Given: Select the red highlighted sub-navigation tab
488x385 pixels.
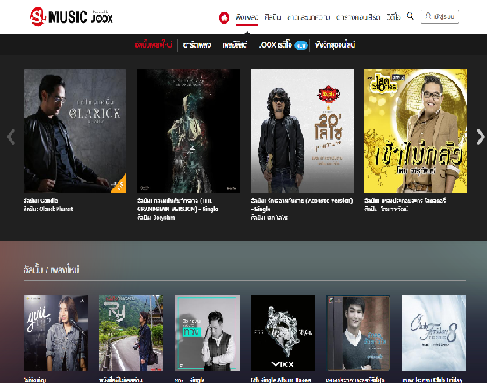Looking at the screenshot, I should [x=153, y=45].
